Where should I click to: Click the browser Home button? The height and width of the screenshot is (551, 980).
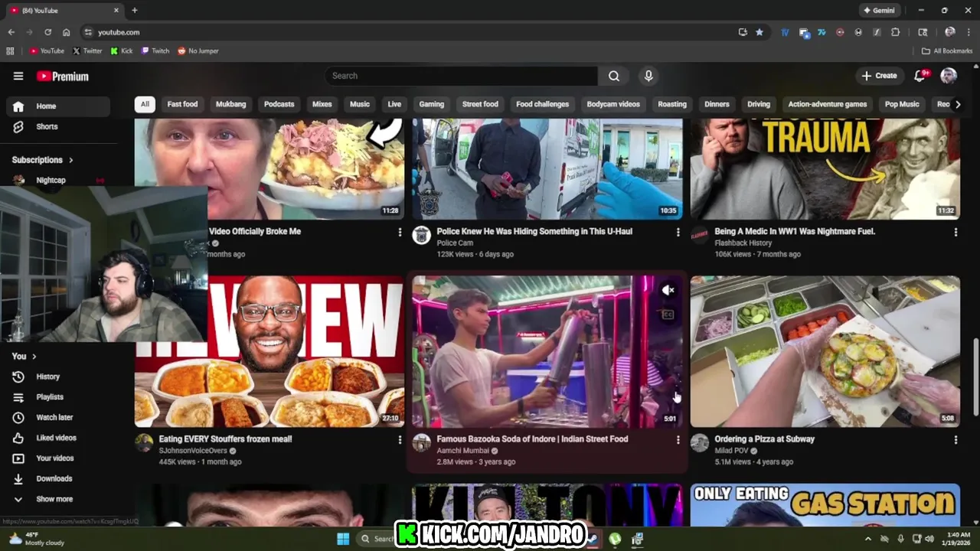pos(66,32)
